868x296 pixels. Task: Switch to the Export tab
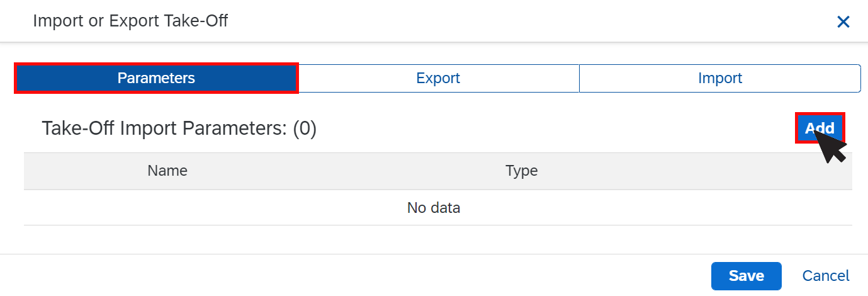coord(438,78)
